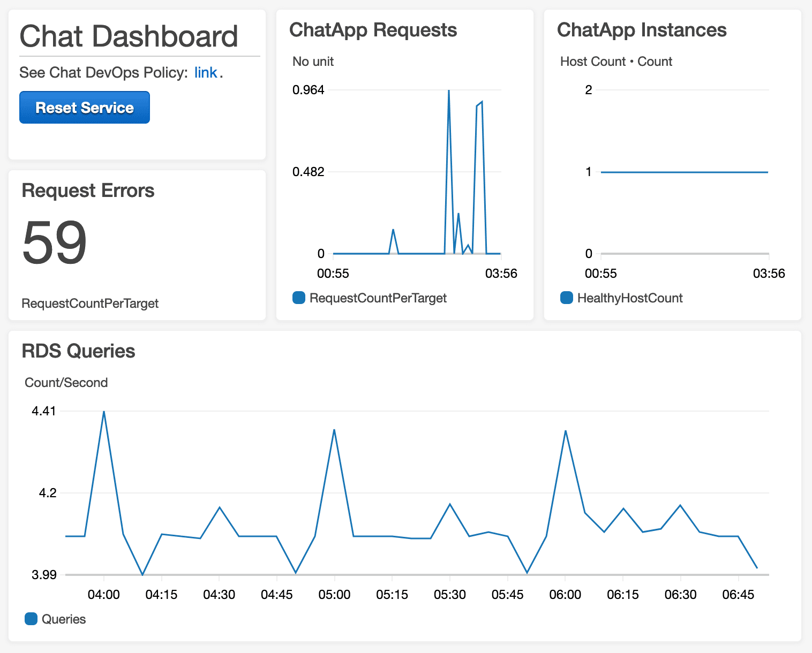The height and width of the screenshot is (653, 812).
Task: Open the Chat DevOps Policy link
Action: pyautogui.click(x=206, y=73)
